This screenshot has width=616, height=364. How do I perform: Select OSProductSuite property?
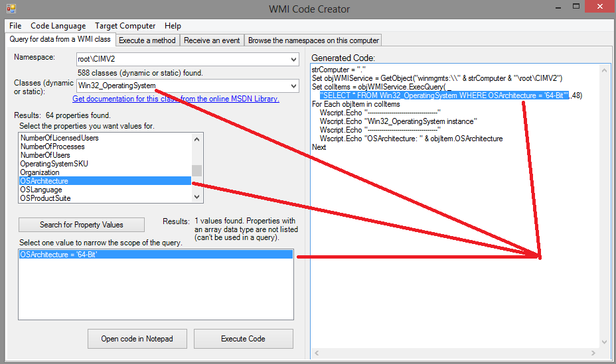click(x=105, y=198)
